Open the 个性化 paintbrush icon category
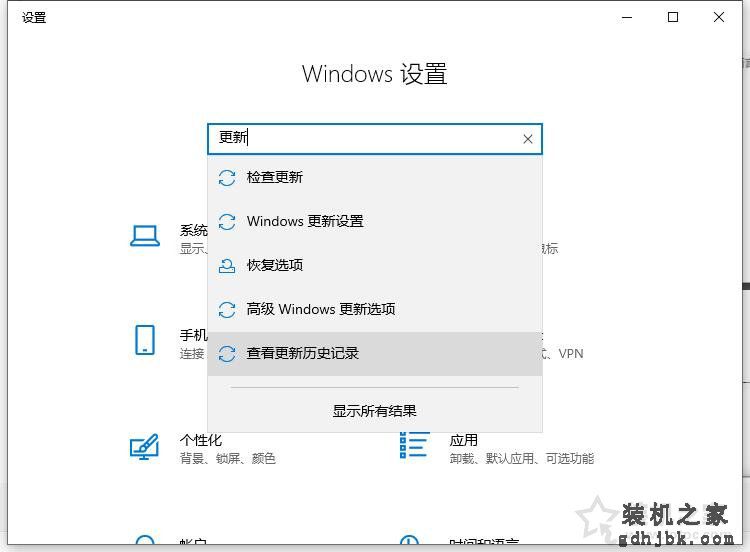The height and width of the screenshot is (552, 750). tap(144, 447)
